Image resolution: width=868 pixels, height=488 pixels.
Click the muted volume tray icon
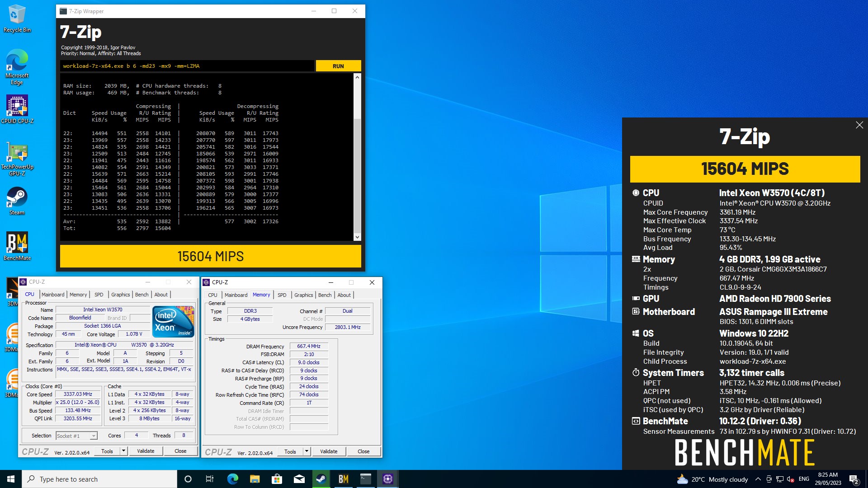(790, 479)
